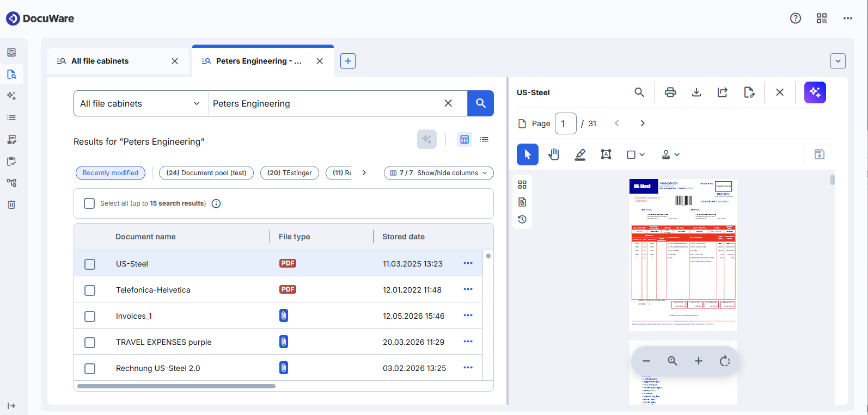Tick the checkbox for Rechnung US-Steel 2.0
The image size is (868, 415).
point(90,368)
